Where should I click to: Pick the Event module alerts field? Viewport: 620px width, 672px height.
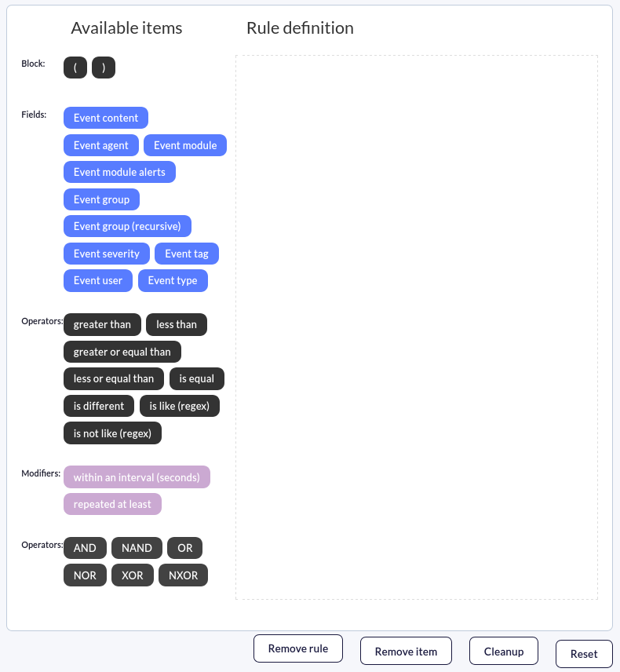coord(119,172)
